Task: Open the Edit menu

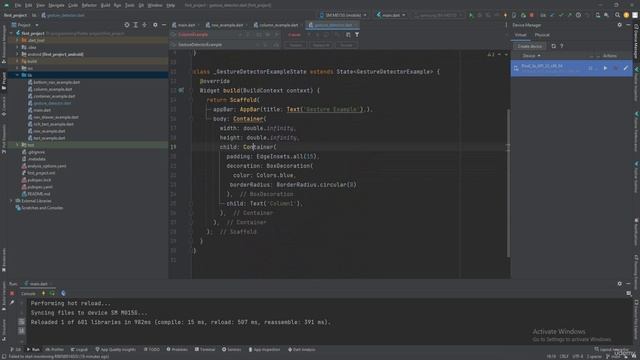Action: pos(29,5)
